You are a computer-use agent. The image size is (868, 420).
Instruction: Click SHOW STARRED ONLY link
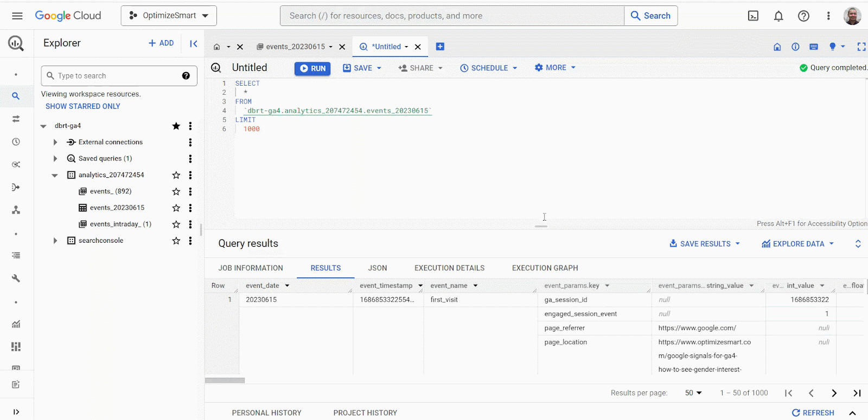click(x=83, y=106)
